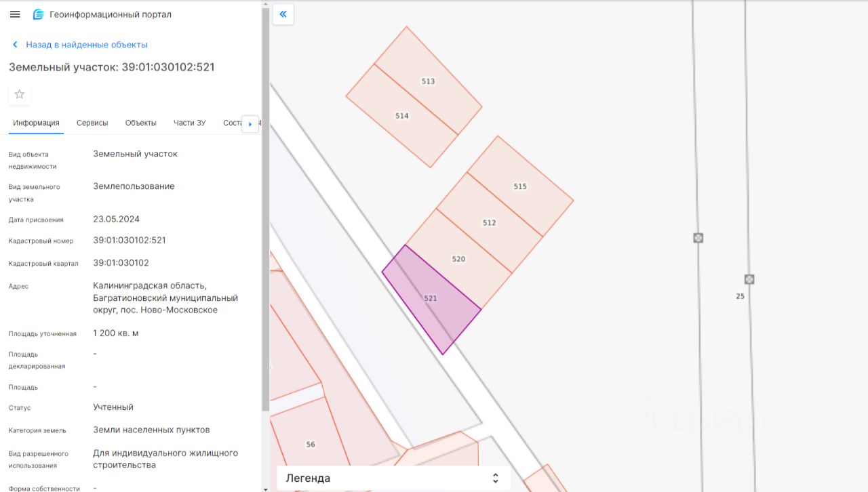Go back via the arrow before Назад

15,45
